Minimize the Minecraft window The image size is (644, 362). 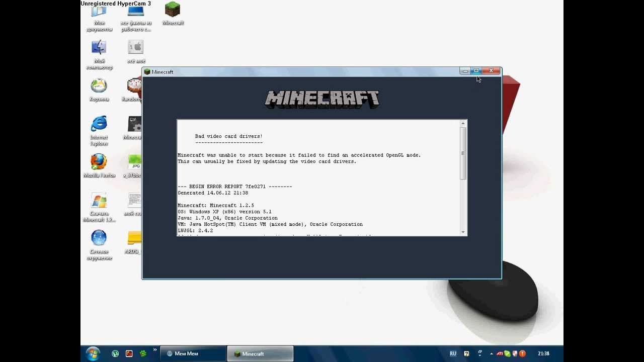click(465, 71)
